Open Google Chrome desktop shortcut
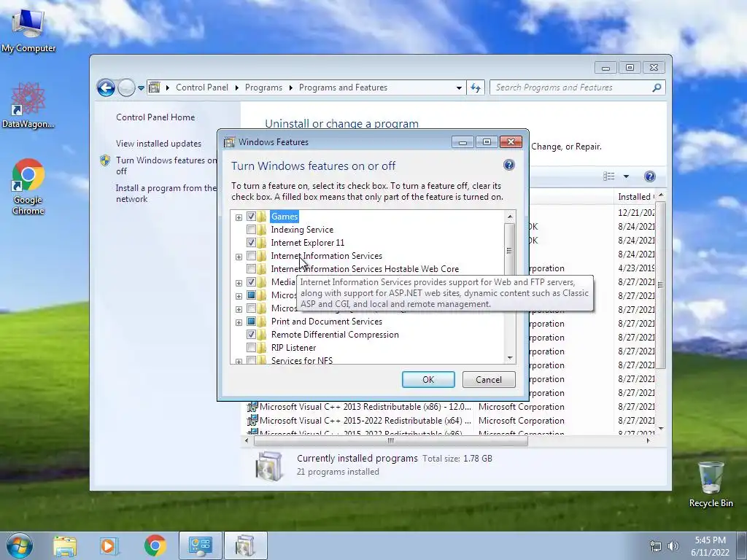 tap(28, 186)
